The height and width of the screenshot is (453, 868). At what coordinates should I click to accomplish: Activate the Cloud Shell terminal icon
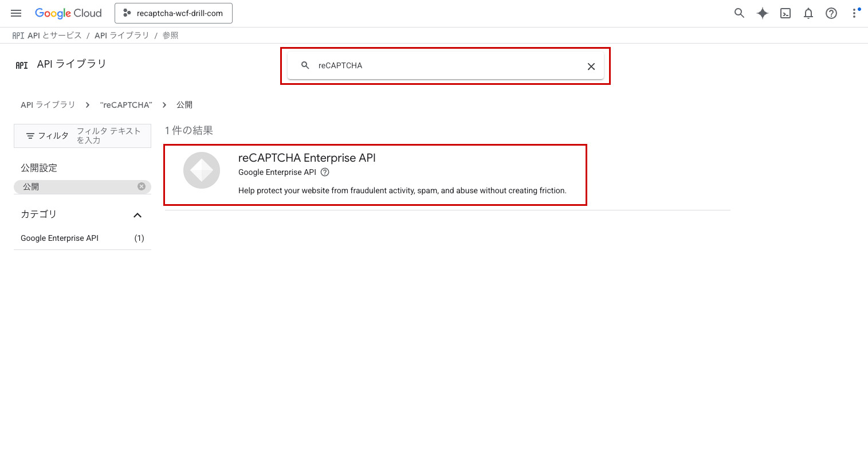(x=785, y=13)
